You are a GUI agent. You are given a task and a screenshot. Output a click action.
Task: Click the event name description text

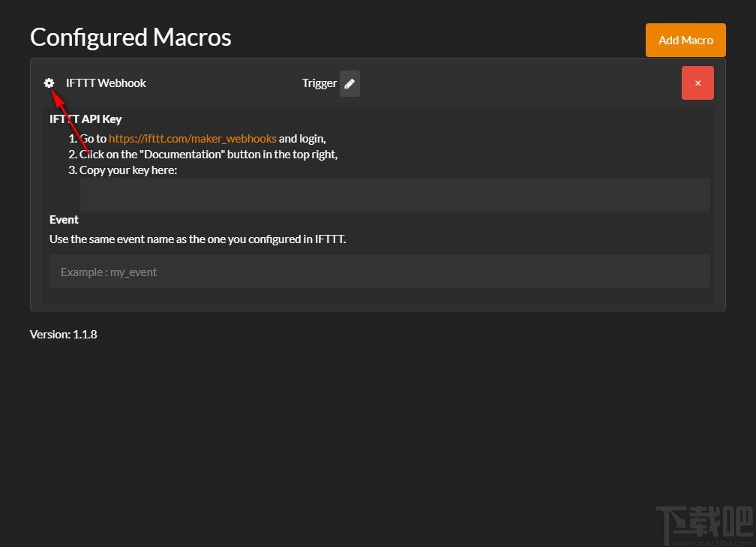tap(197, 239)
